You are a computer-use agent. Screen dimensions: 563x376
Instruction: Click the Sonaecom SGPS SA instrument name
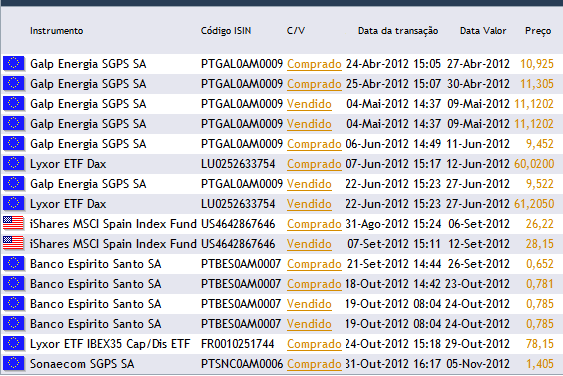[82, 364]
